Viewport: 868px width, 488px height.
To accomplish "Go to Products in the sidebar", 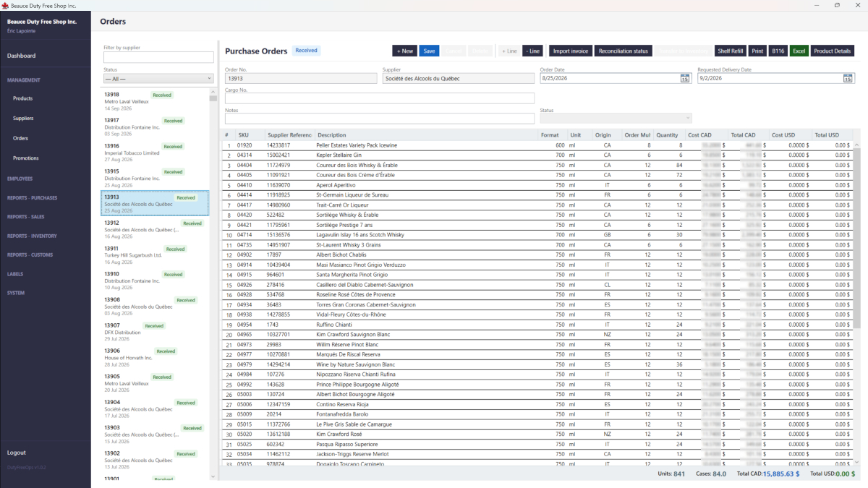I will click(22, 98).
